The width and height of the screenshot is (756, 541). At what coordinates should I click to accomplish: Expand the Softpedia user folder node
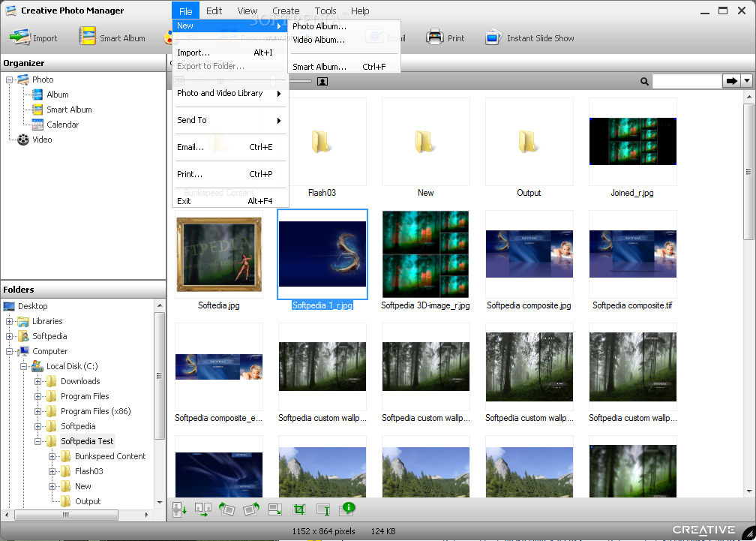pos(9,336)
